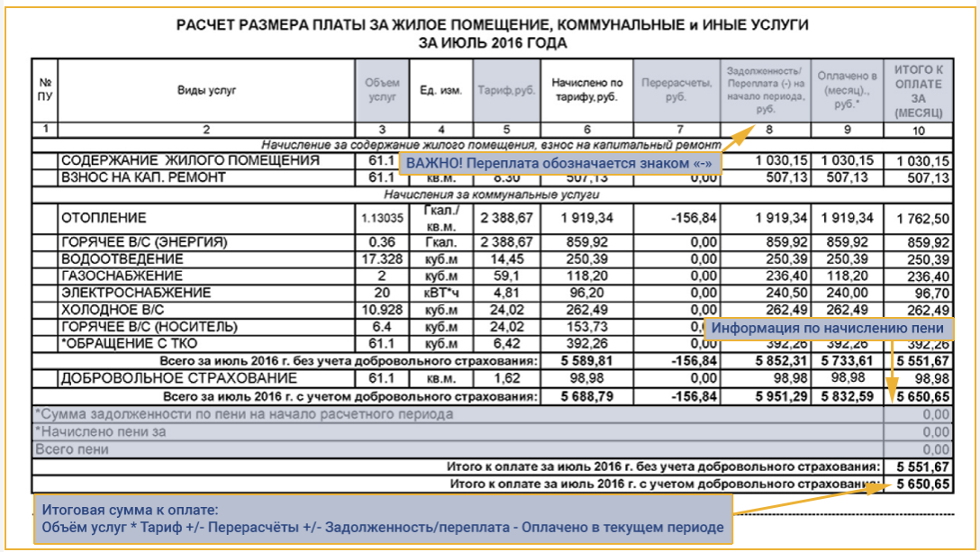The width and height of the screenshot is (980, 552).
Task: Click the recalculation "-156,84" in the ОТОПЛЕНИЕ row
Action: pos(694,218)
